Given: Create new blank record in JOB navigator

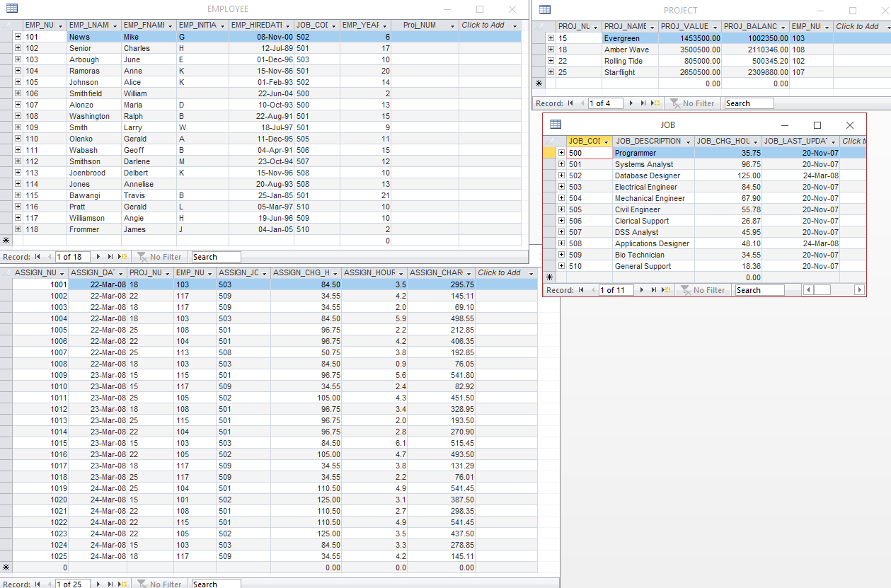Looking at the screenshot, I should (667, 290).
